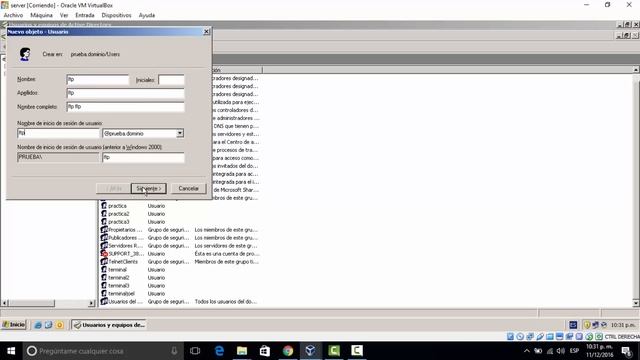Open Google Chrome from host taskbar
This screenshot has height=360, width=640.
tap(288, 351)
